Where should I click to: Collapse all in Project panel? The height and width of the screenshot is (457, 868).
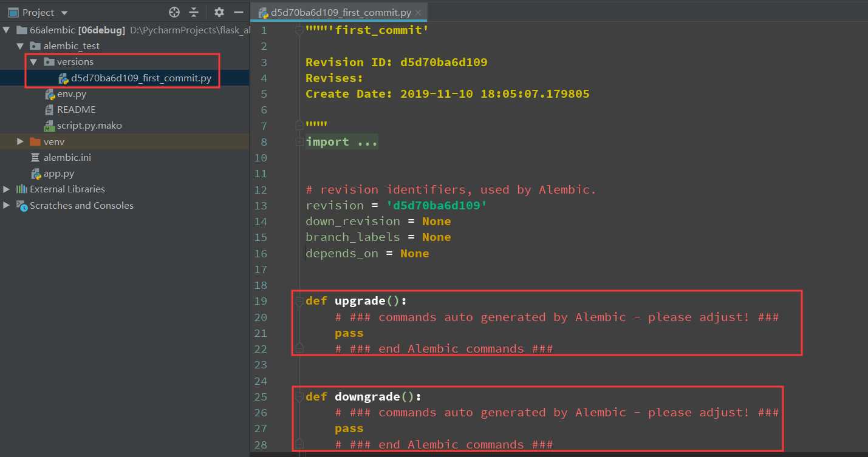[194, 12]
